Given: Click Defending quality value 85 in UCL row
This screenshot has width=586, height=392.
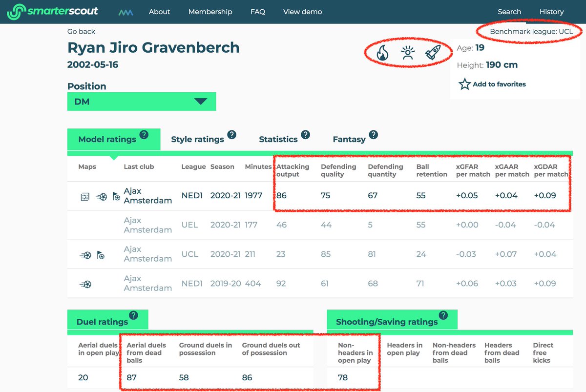Looking at the screenshot, I should click(326, 254).
